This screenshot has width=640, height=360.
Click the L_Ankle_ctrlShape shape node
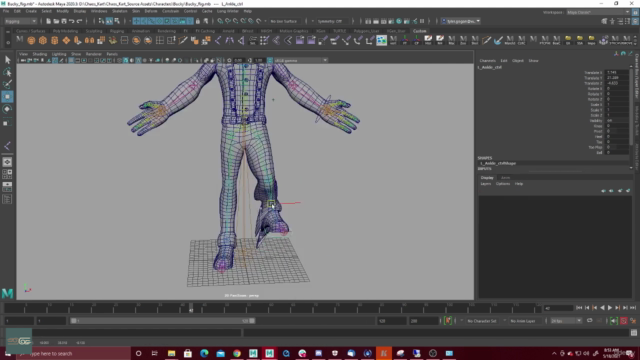pyautogui.click(x=498, y=163)
